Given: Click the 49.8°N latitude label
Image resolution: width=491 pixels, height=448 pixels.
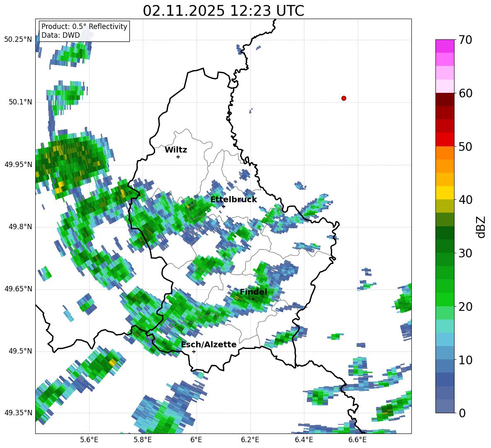Looking at the screenshot, I should [21, 227].
